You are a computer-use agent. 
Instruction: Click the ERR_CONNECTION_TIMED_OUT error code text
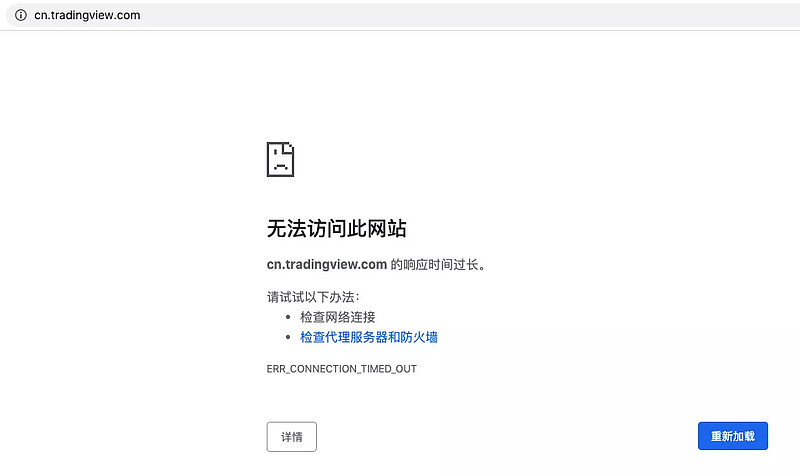tap(341, 369)
